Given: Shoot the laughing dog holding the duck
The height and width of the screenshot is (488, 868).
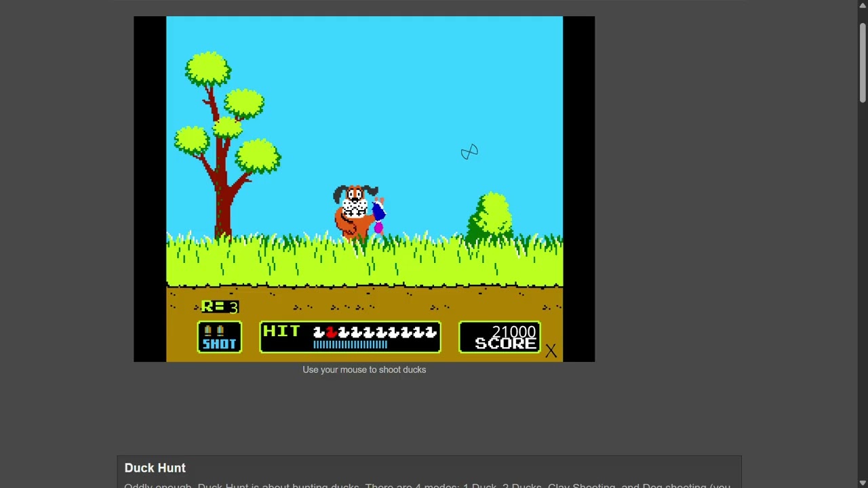Looking at the screenshot, I should [x=359, y=213].
